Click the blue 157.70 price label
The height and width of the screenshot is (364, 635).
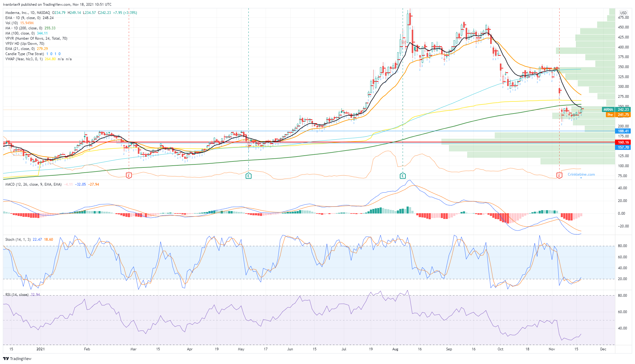[x=623, y=147]
